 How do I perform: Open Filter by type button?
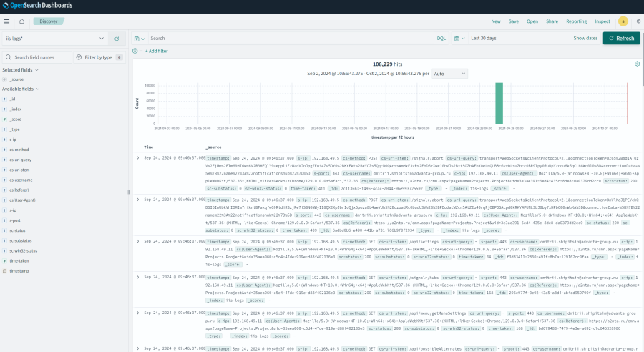(x=99, y=57)
